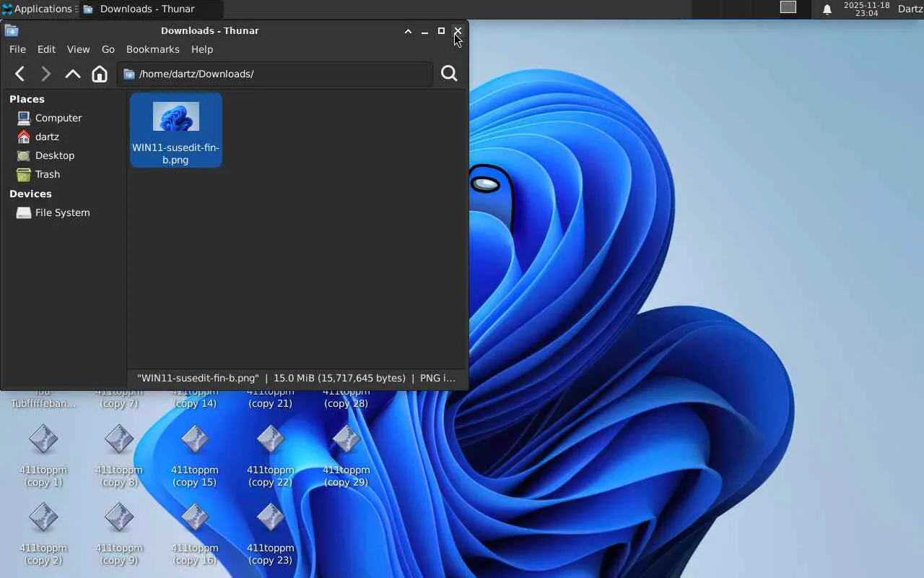The image size is (924, 578).
Task: Select Computer in the Places sidebar
Action: (x=48, y=118)
